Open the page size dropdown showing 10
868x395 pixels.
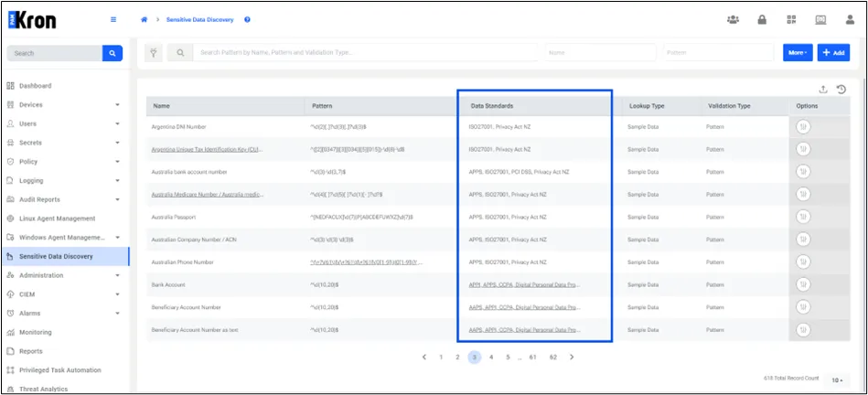pos(836,380)
